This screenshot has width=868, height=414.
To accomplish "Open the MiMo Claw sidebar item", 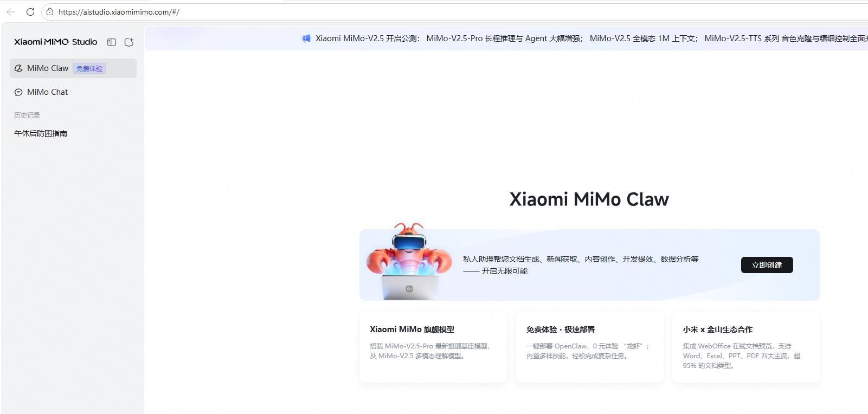I will [48, 68].
